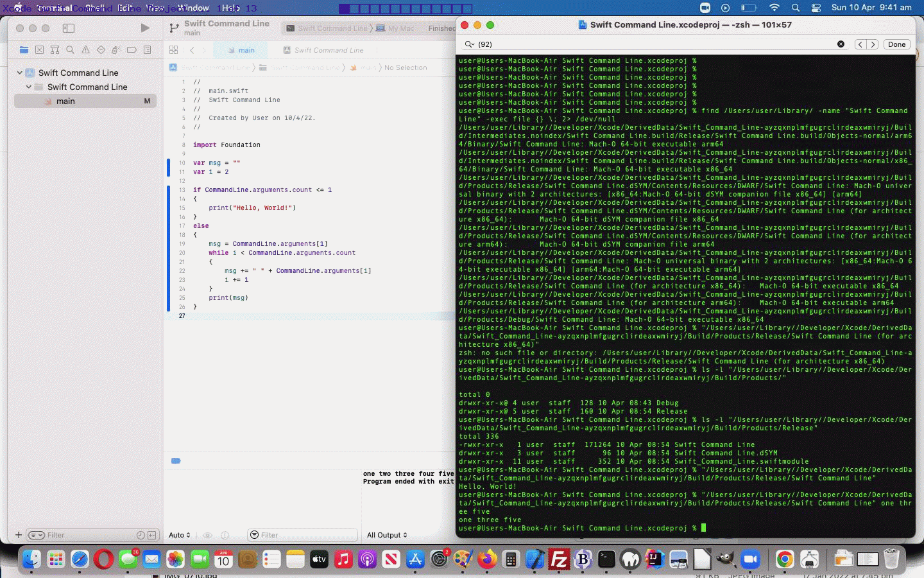This screenshot has width=924, height=578.
Task: Click the source control branch icon in toolbar
Action: [173, 28]
